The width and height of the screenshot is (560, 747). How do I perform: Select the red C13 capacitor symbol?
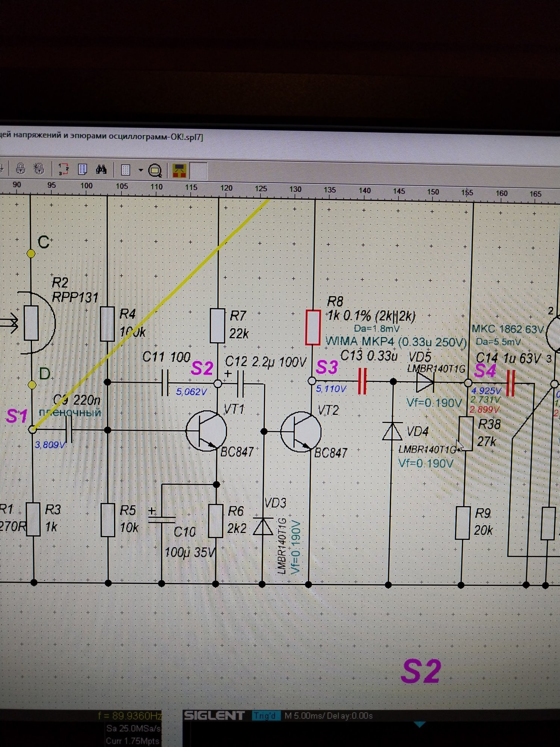click(362, 381)
